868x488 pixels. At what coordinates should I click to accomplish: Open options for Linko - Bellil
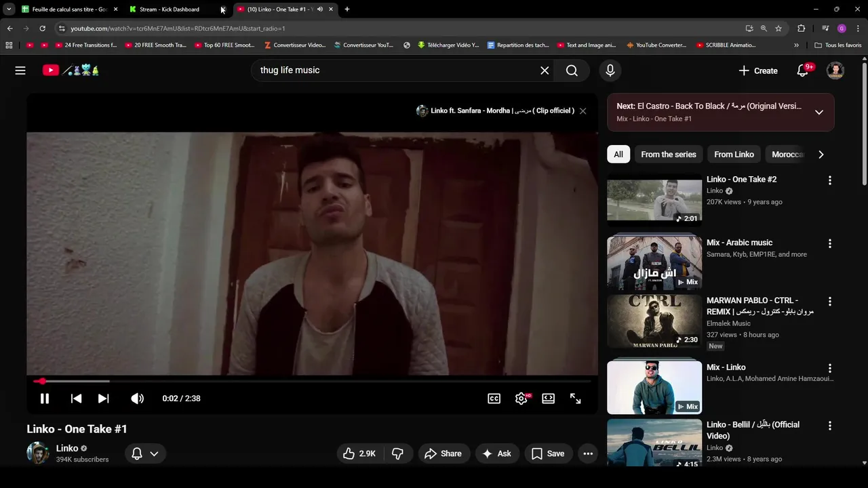829,426
